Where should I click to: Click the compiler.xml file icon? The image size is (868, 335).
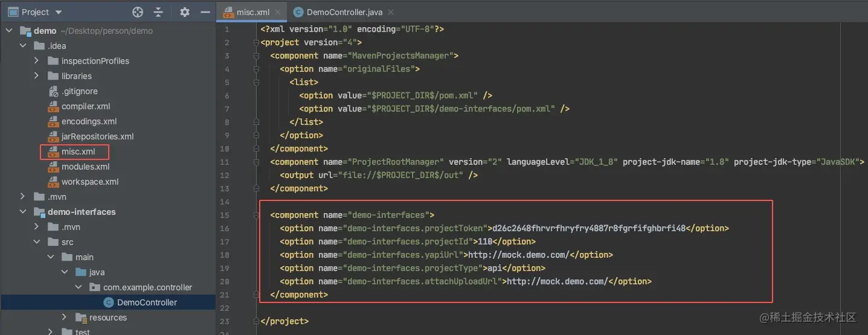pyautogui.click(x=53, y=106)
